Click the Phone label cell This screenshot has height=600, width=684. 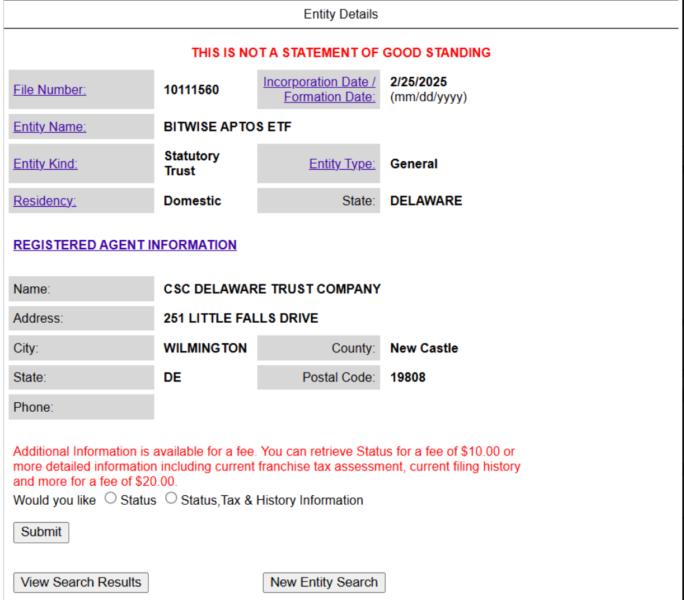coord(81,407)
